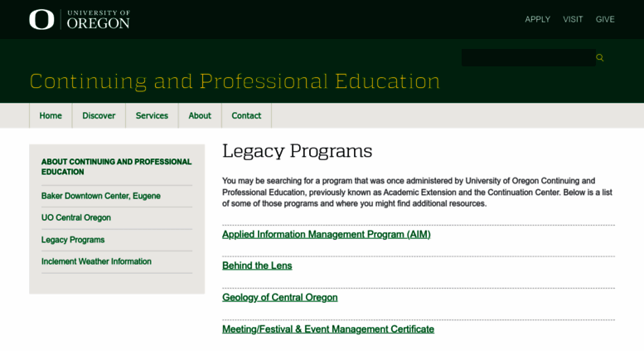
Task: Open the Visit link in header
Action: 573,19
